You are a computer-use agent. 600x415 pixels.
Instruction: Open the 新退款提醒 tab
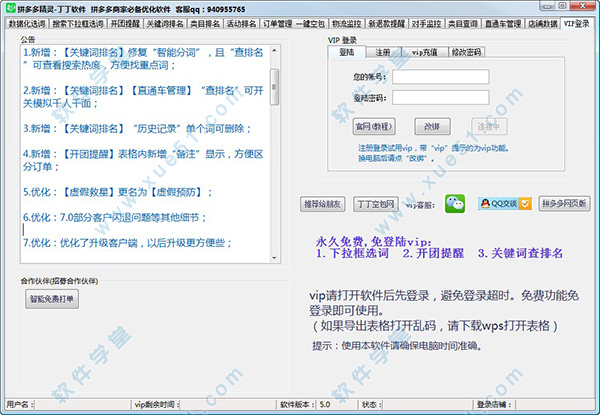click(386, 24)
